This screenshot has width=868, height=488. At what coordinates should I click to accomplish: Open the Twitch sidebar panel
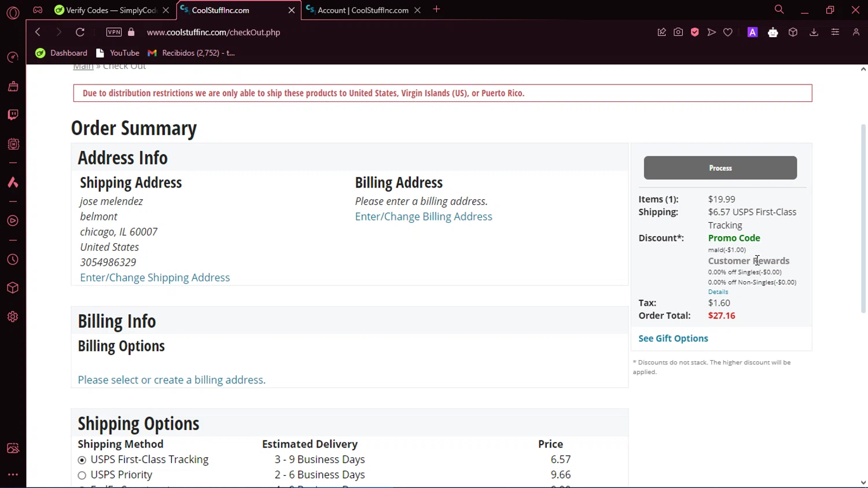pos(13,115)
